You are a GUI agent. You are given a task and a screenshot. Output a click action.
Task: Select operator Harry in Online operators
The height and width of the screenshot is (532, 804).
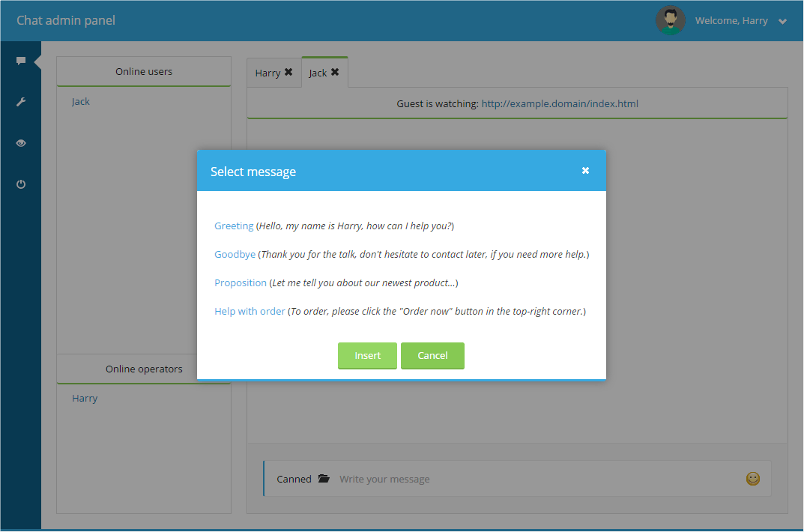click(x=85, y=398)
